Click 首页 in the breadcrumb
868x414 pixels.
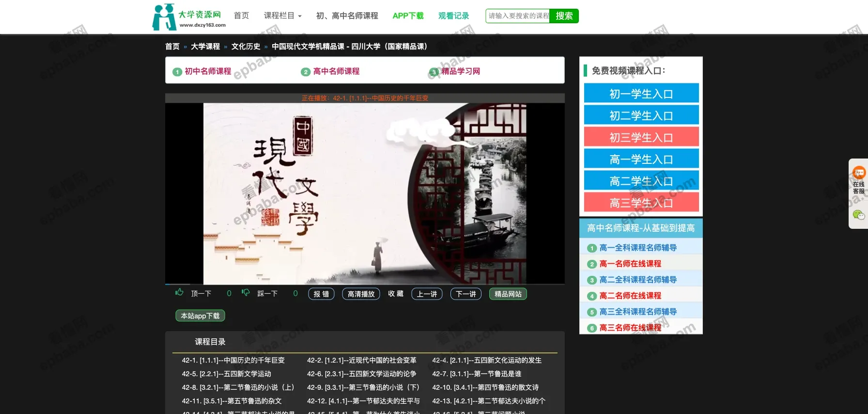pyautogui.click(x=172, y=47)
